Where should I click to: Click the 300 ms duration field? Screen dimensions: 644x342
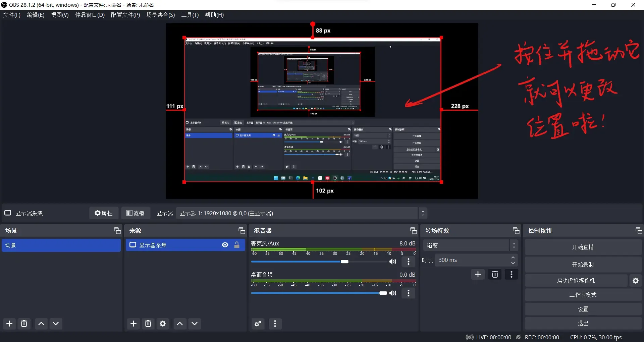pyautogui.click(x=472, y=260)
